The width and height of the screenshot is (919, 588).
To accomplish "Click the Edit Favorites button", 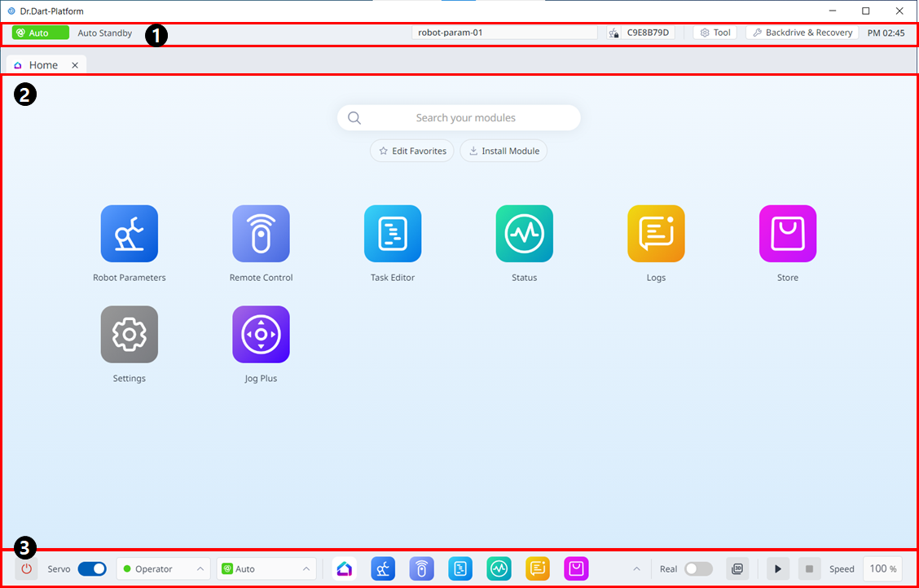I will (412, 151).
